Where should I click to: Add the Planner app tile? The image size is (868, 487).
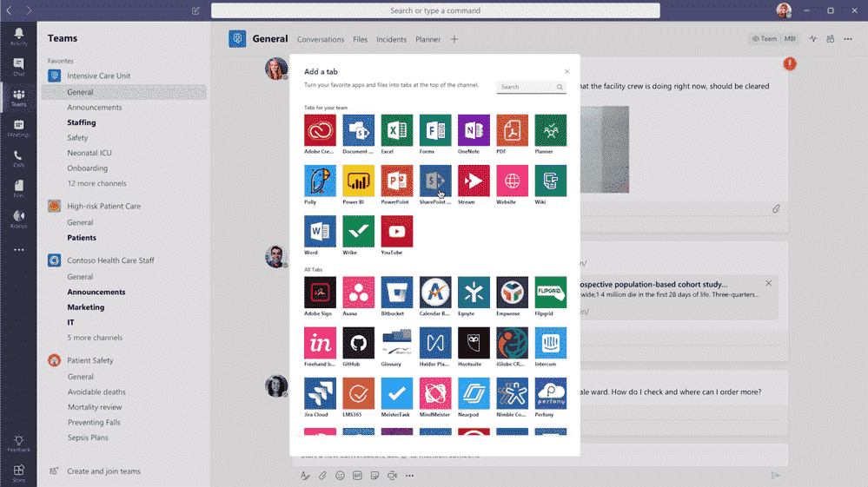click(x=551, y=130)
